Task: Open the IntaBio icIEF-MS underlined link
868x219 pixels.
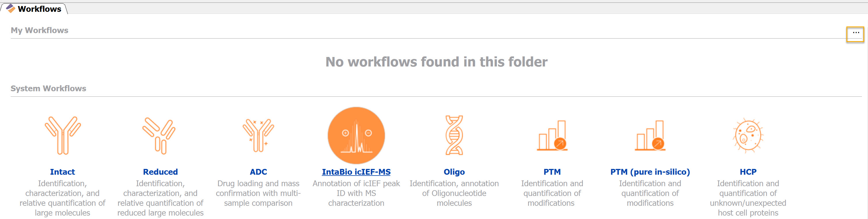Action: pyautogui.click(x=356, y=172)
